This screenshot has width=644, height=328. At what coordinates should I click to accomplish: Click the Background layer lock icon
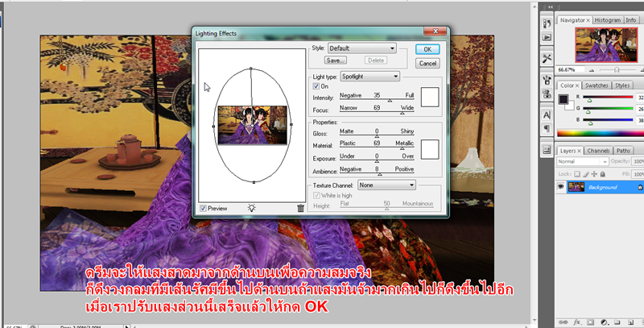(x=640, y=188)
